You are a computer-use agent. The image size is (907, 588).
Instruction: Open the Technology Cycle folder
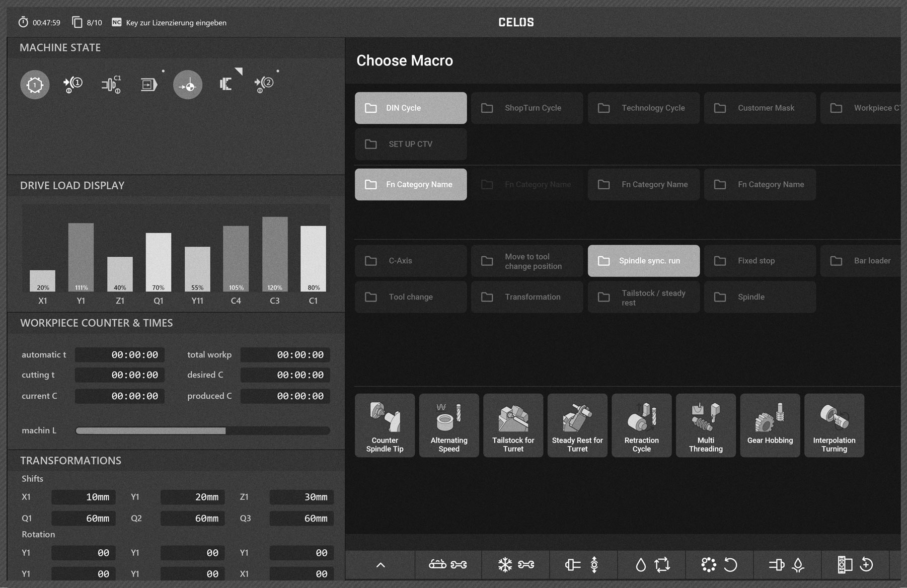pos(644,108)
